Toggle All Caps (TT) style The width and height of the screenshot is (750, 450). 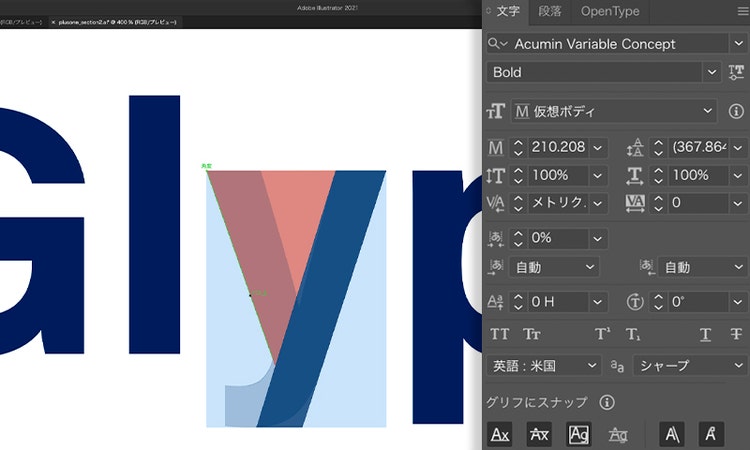[499, 334]
